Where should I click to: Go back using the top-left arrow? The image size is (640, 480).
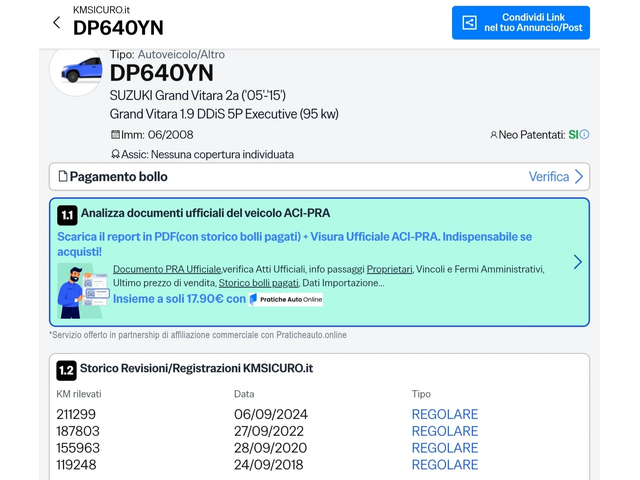click(56, 22)
